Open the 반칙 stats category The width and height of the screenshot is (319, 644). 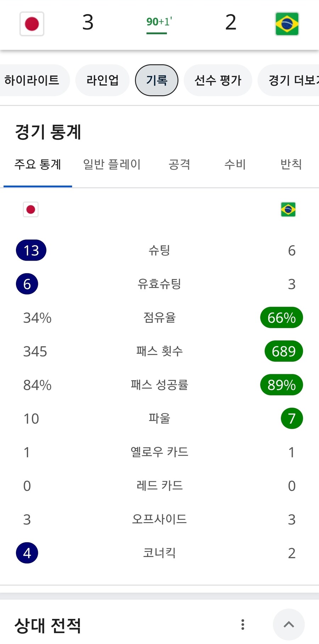[291, 165]
